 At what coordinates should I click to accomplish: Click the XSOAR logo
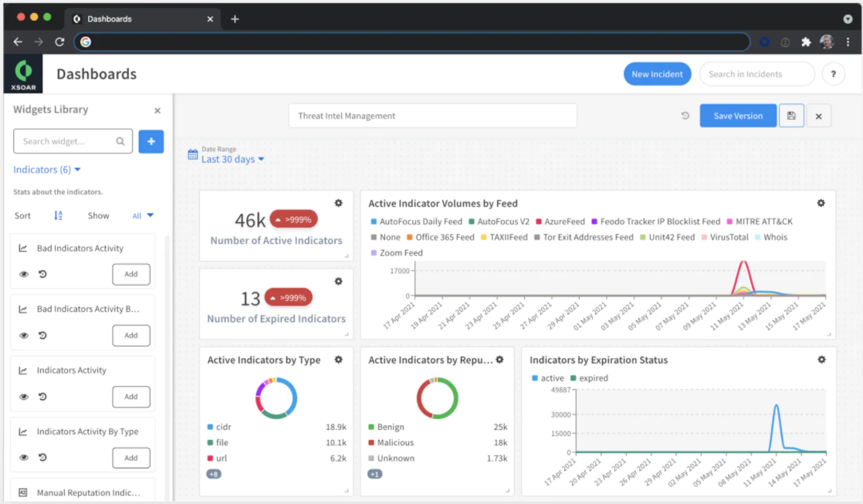click(x=23, y=74)
